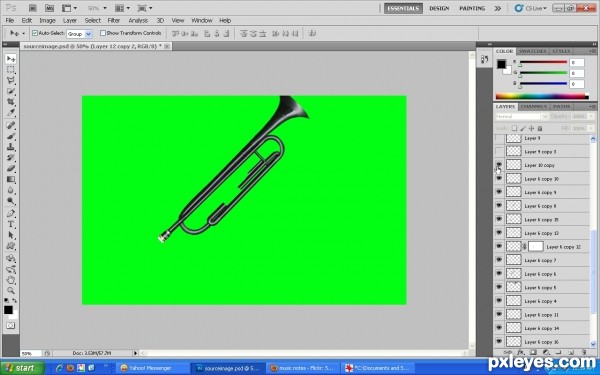Viewport: 600px width, 375px height.
Task: Show the hidden Layer 9
Action: (499, 138)
